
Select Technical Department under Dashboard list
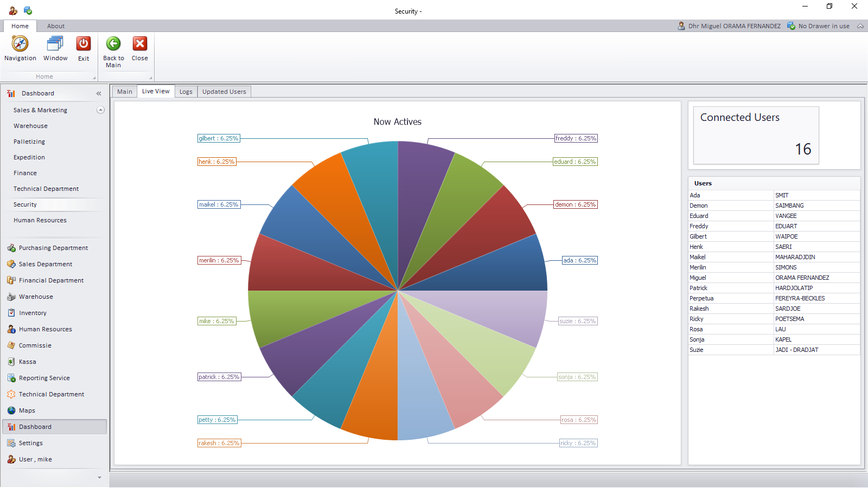coord(46,189)
